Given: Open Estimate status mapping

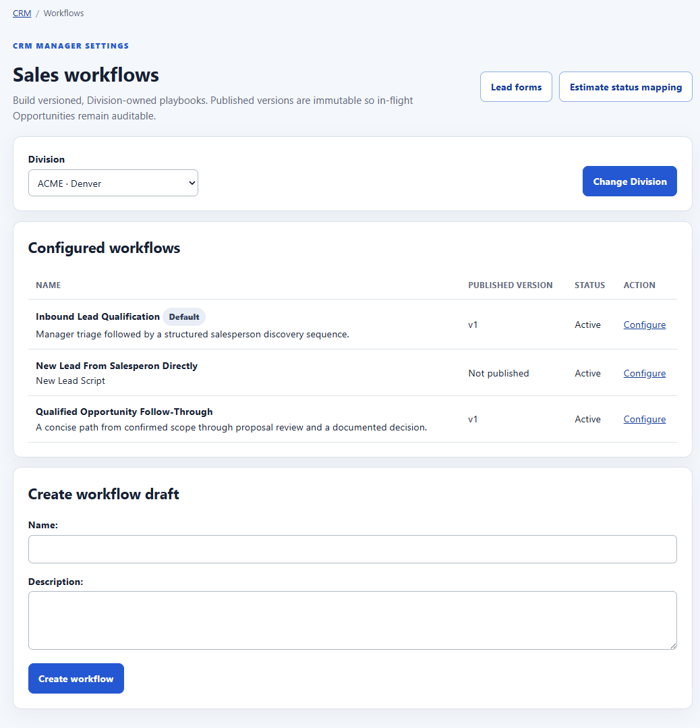Looking at the screenshot, I should [x=625, y=87].
